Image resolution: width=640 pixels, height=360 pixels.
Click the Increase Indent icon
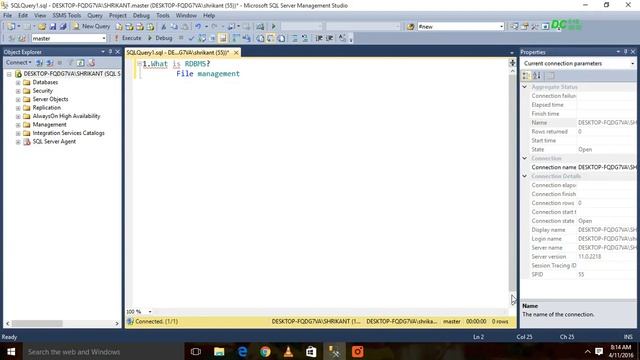tap(330, 38)
